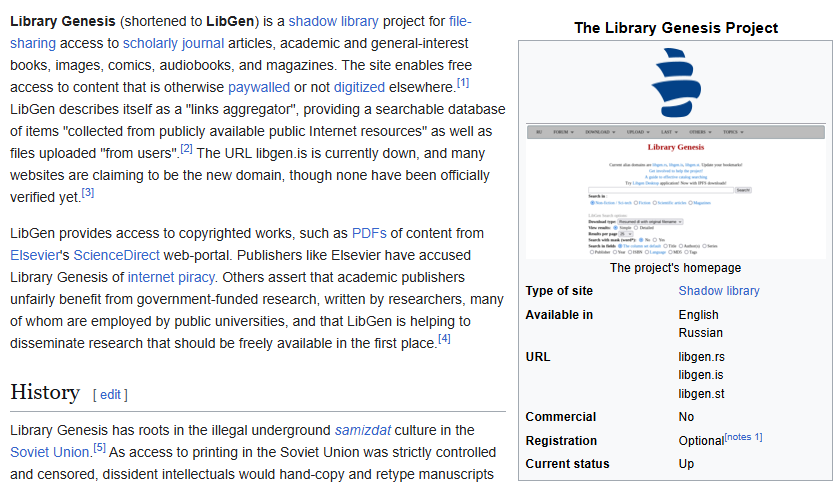Click the Library Genesis ship logo
Viewport: 835px width, 485px height.
coord(675,83)
